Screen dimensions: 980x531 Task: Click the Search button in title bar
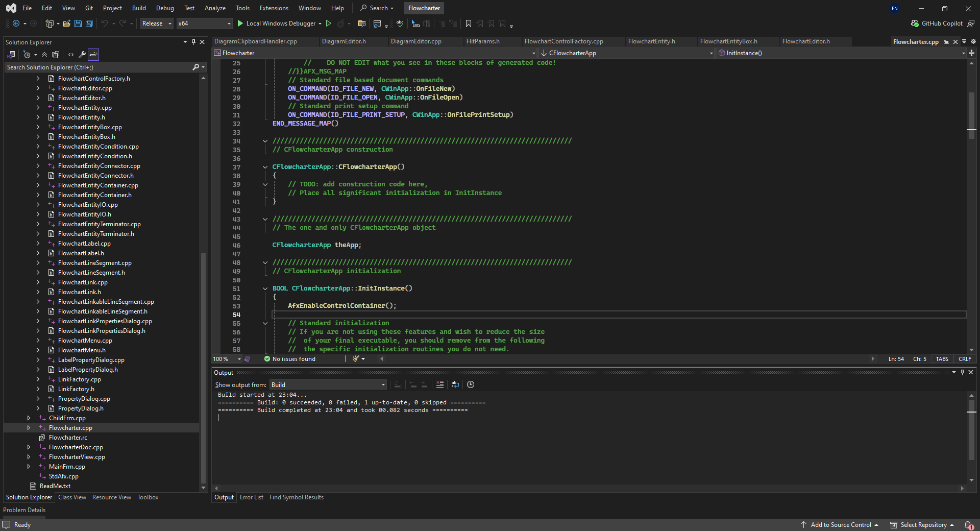[377, 8]
